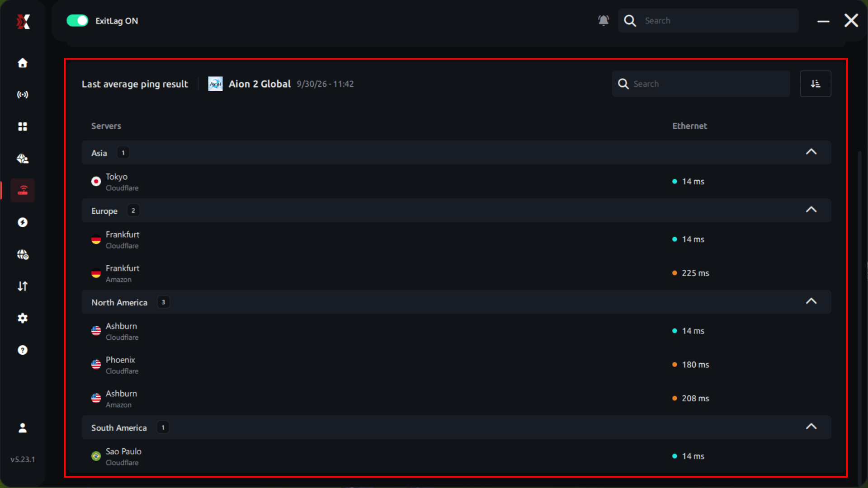Click the ping results Search field

point(701,84)
